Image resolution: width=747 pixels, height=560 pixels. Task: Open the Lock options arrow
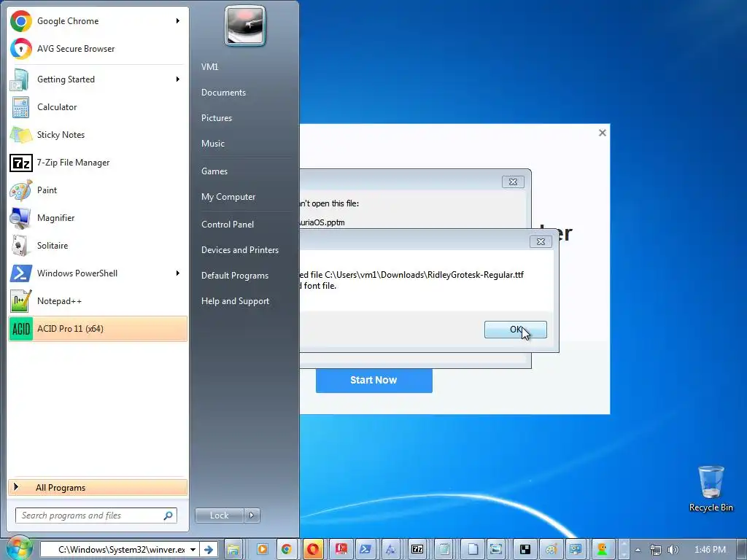pyautogui.click(x=252, y=516)
